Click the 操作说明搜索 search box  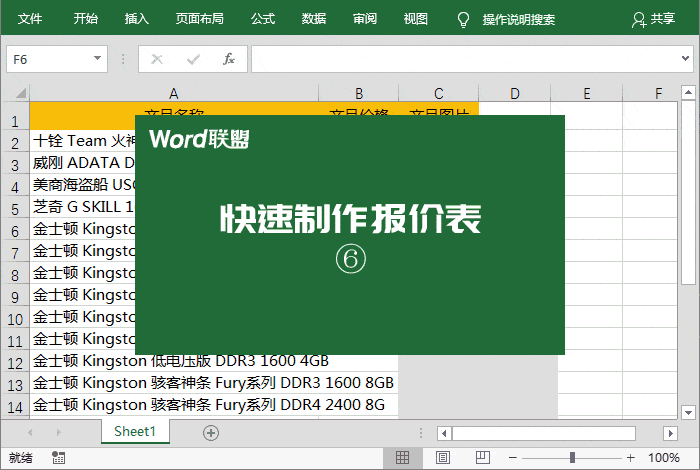pyautogui.click(x=519, y=20)
